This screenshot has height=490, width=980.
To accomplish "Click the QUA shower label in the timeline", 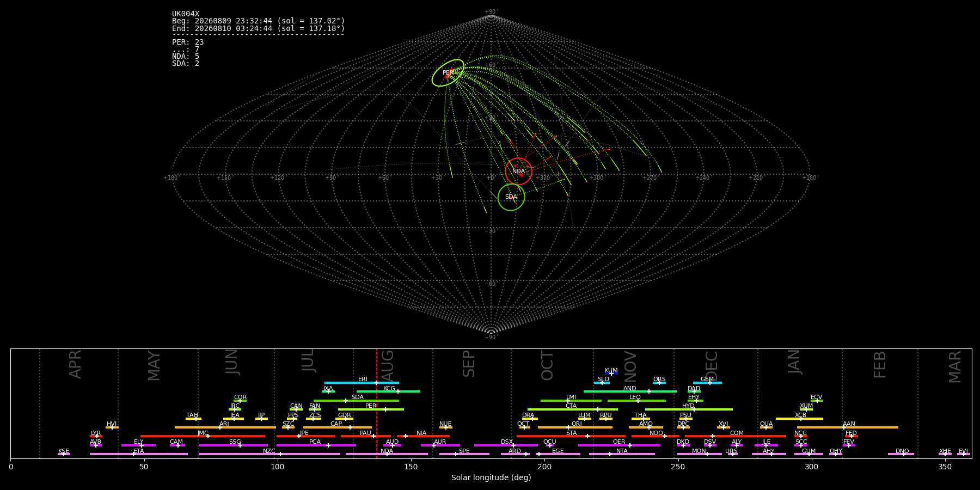I will pos(766,424).
